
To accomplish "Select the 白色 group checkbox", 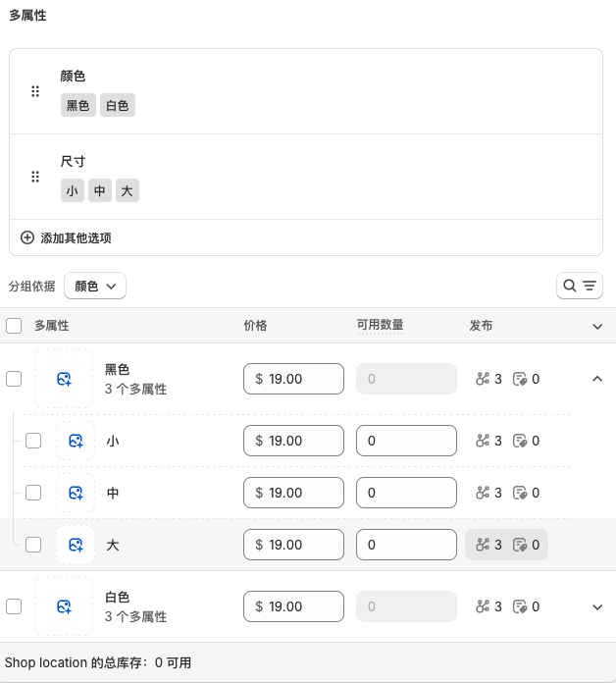I will coord(14,606).
